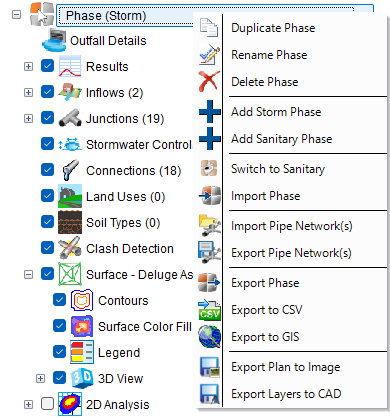Click the Legend icon
Screen dimensions: 390x418
click(x=82, y=352)
